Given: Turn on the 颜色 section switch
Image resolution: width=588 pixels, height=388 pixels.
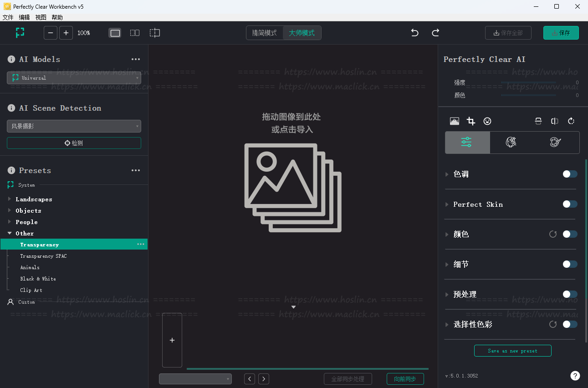Looking at the screenshot, I should (x=570, y=234).
